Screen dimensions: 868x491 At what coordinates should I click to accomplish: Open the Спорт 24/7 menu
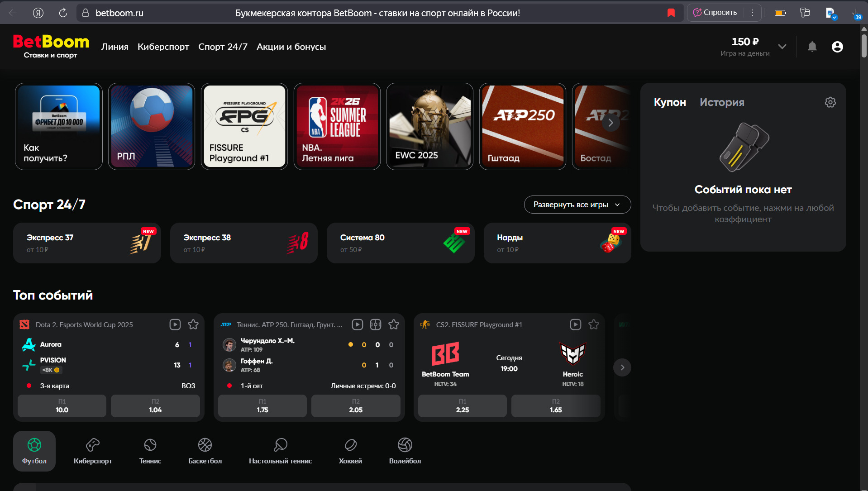(x=223, y=47)
